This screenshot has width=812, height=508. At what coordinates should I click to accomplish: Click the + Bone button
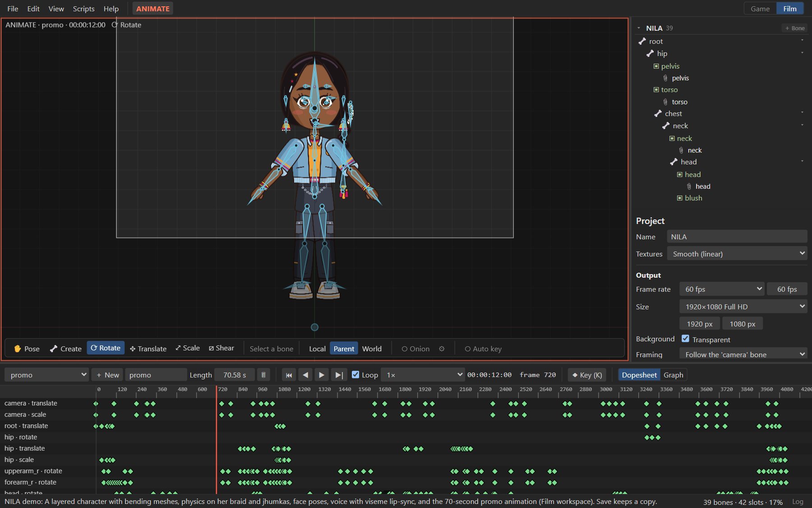click(x=794, y=28)
